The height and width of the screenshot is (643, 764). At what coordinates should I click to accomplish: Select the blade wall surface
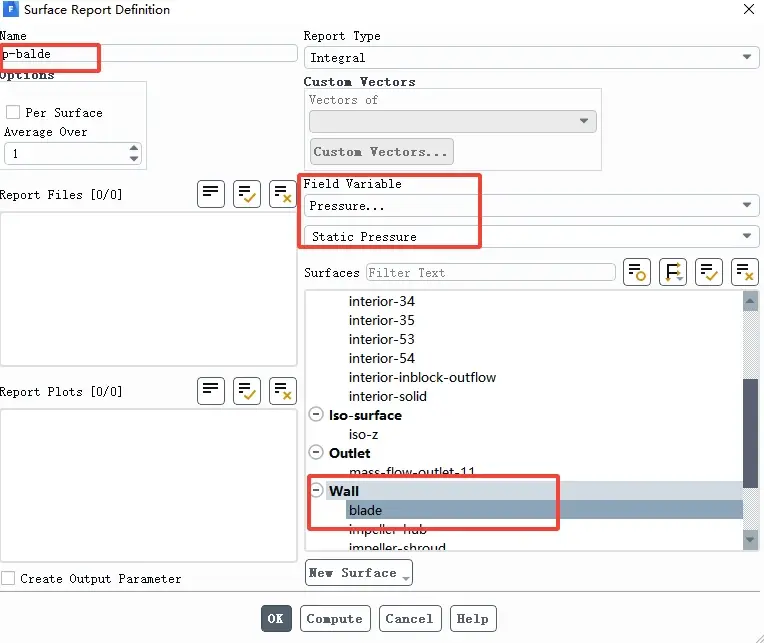[x=544, y=510]
